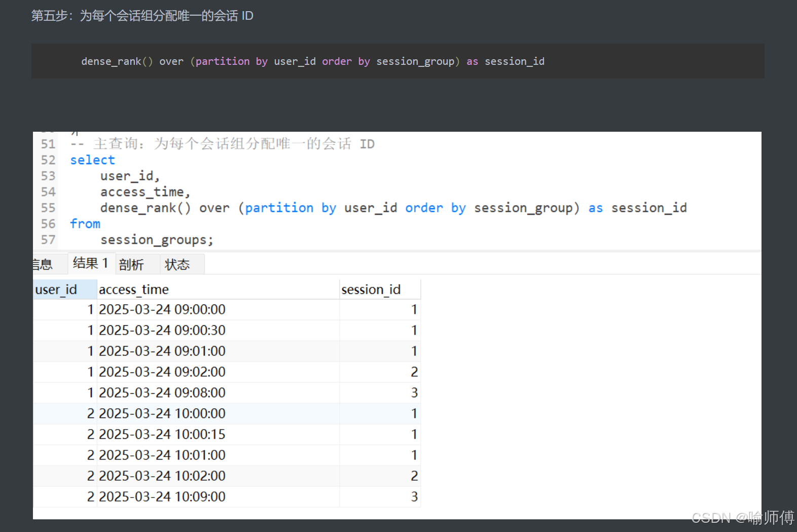Click cell 2025-03-24 10:00:00
Viewport: 797px width, 532px height.
point(218,413)
